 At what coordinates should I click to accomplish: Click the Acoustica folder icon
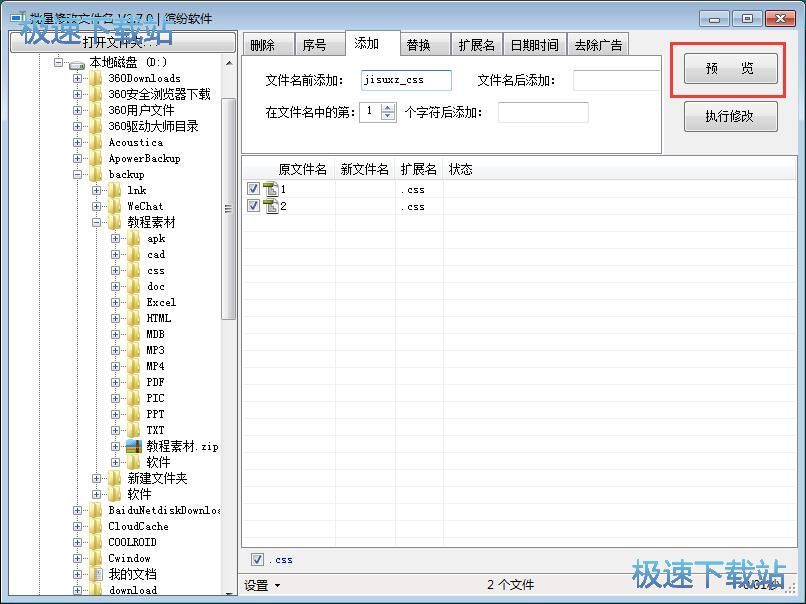96,142
